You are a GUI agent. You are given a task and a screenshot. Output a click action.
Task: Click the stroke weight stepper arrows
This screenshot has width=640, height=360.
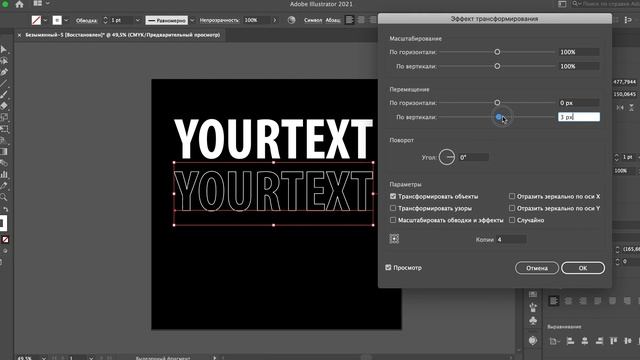(105, 20)
